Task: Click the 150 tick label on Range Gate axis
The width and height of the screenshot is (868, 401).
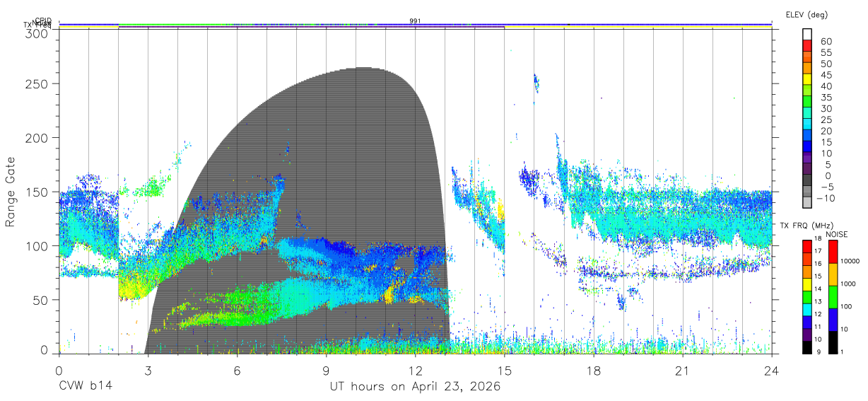Action: [x=38, y=192]
